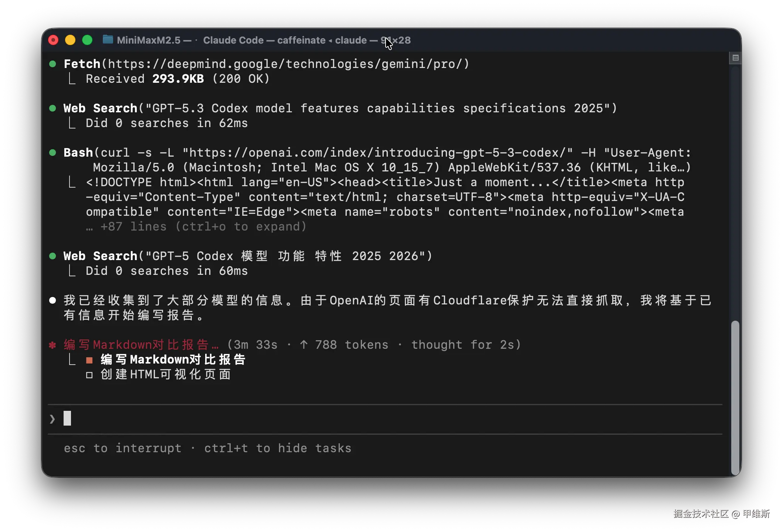Image resolution: width=783 pixels, height=532 pixels.
Task: Click 'Claude Code' title in the title bar
Action: coord(233,40)
